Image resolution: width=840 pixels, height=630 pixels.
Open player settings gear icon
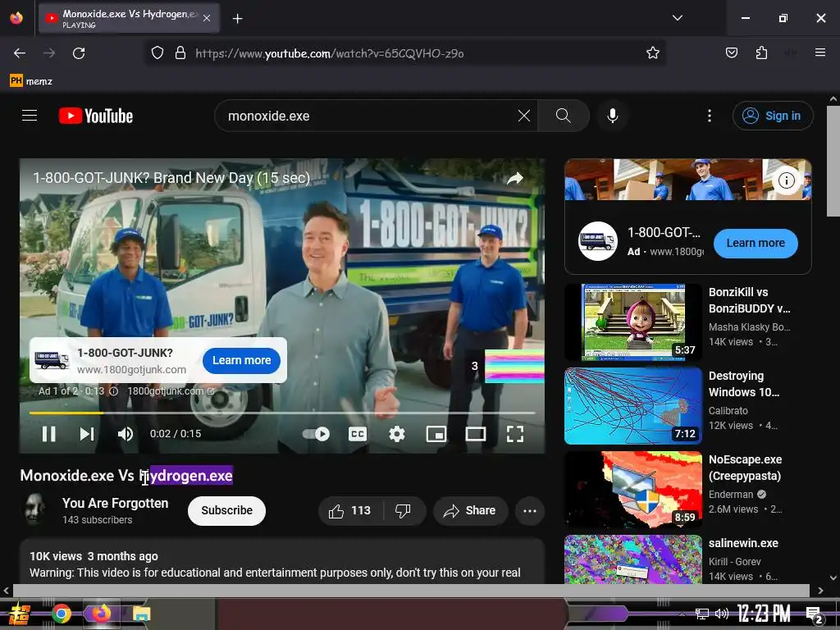[396, 434]
